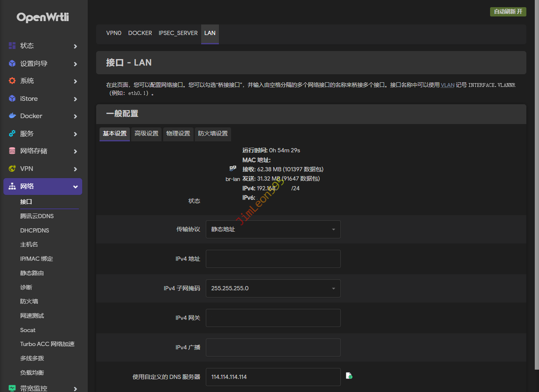Click the iStore icon in sidebar

(12, 98)
